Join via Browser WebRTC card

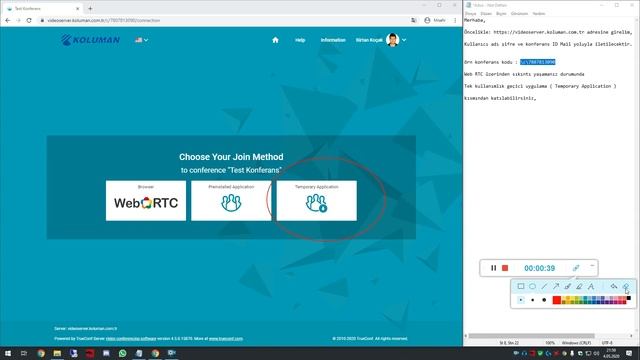146,200
